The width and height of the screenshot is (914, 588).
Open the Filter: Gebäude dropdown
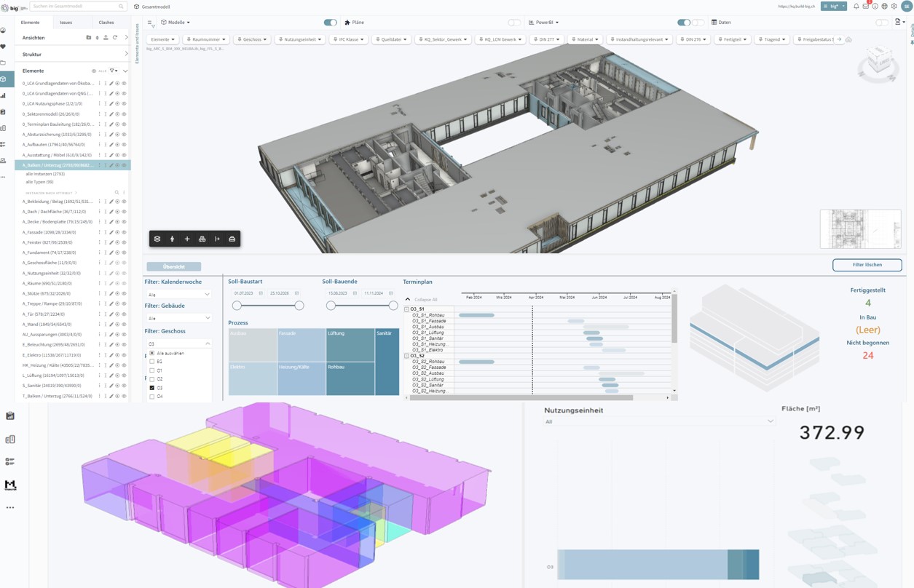[x=178, y=318]
